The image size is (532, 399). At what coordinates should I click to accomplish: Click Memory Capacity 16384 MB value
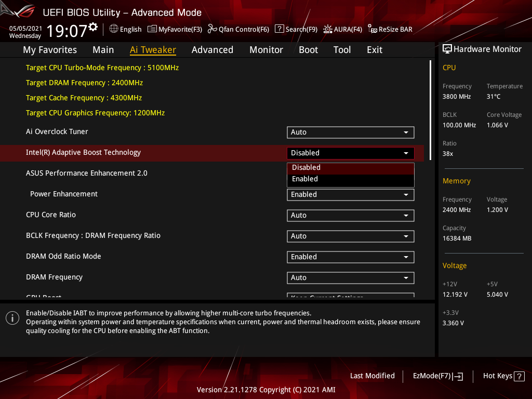pyautogui.click(x=457, y=238)
